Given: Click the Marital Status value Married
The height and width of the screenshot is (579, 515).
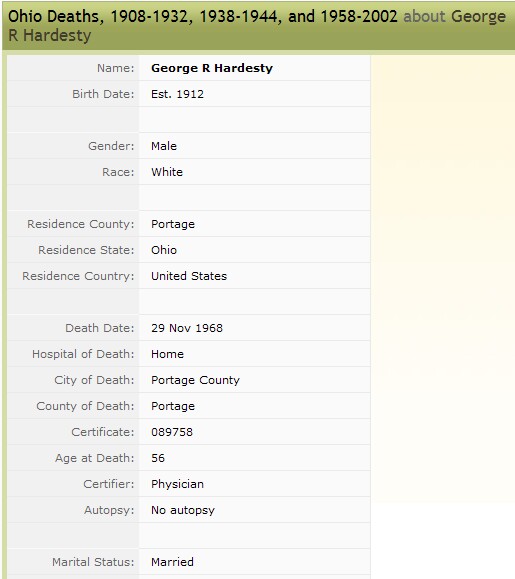Looking at the screenshot, I should click(x=172, y=562).
